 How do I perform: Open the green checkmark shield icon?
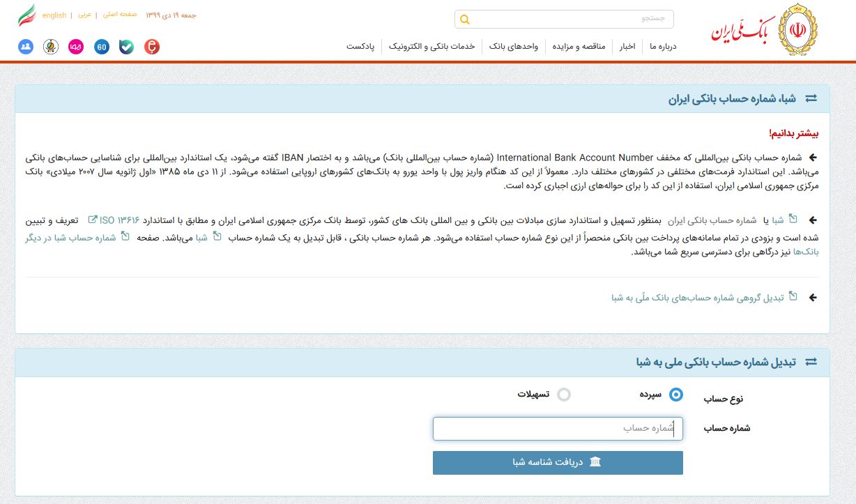pyautogui.click(x=126, y=47)
